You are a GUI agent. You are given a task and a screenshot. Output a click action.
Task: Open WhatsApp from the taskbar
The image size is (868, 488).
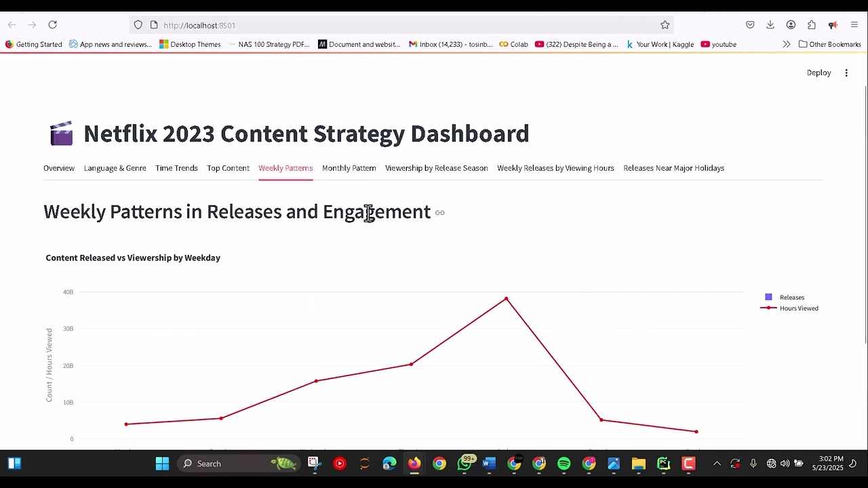[465, 464]
